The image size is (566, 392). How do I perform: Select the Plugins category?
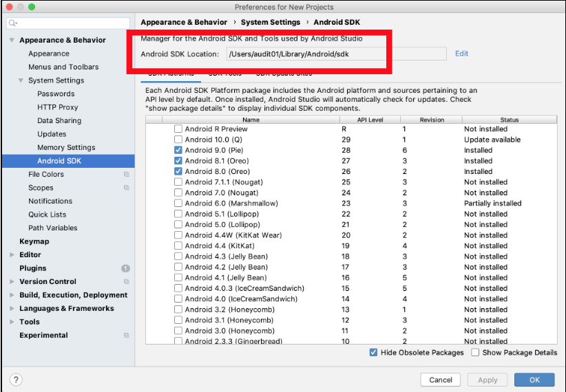click(x=33, y=268)
